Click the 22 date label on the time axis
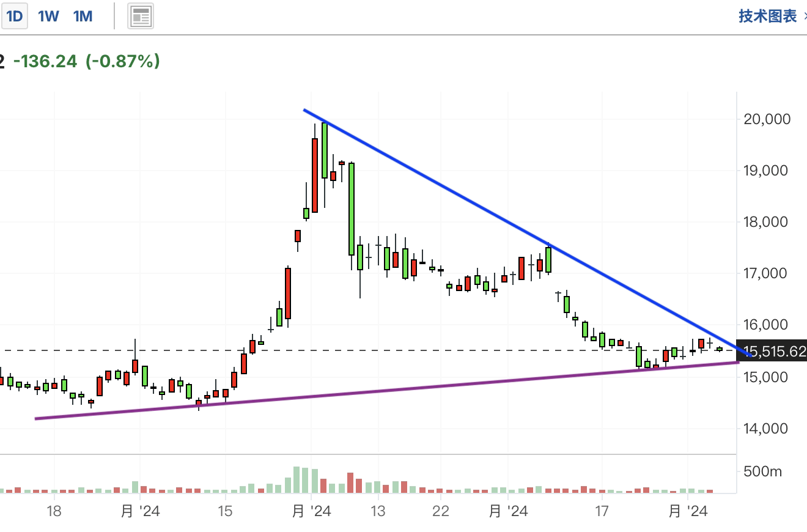The height and width of the screenshot is (532, 807). pyautogui.click(x=440, y=511)
